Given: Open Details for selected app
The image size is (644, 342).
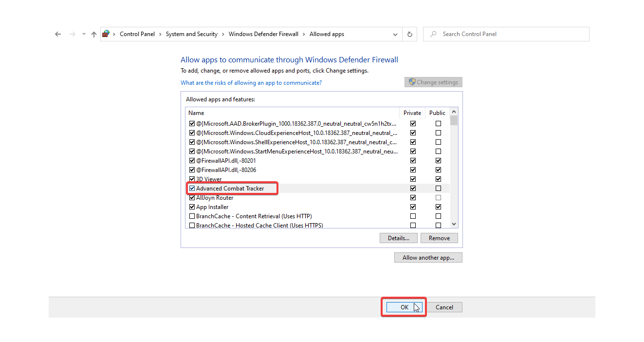Looking at the screenshot, I should 399,238.
